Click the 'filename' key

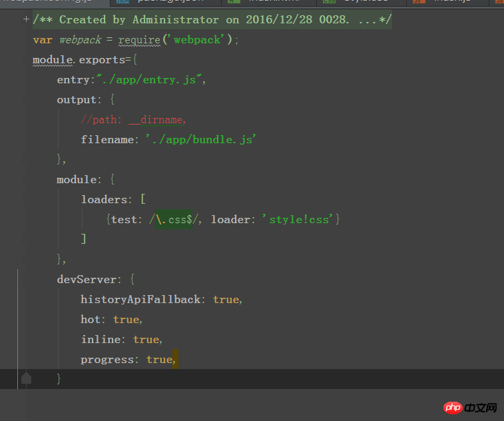(x=107, y=140)
